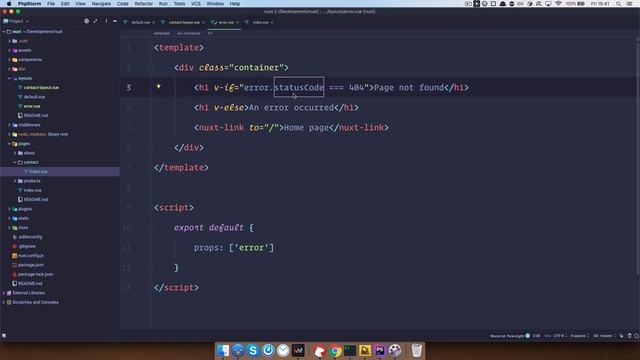Open error.vue in the layouts folder
This screenshot has height=360, width=640.
[32, 106]
